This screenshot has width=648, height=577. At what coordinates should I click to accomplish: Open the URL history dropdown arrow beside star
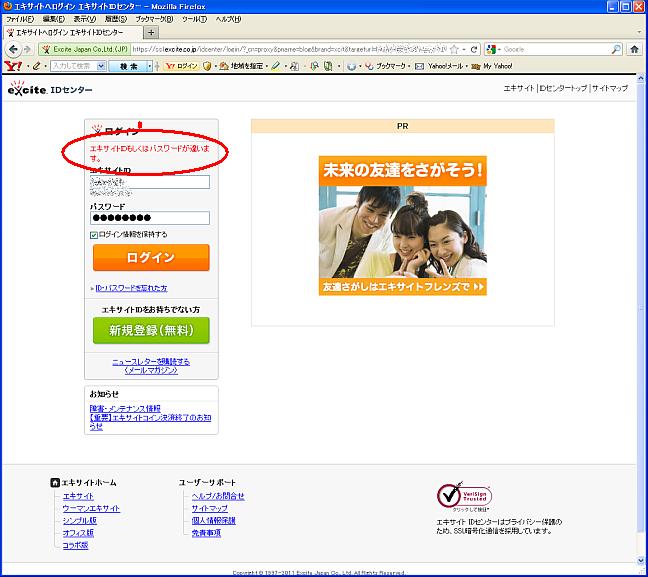pos(464,50)
